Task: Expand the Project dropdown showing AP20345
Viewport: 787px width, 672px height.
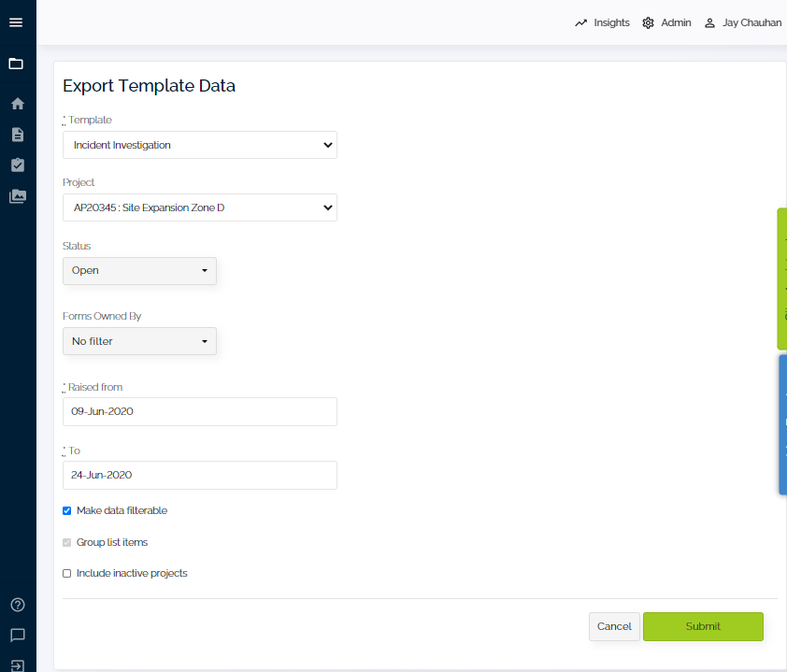Action: (x=200, y=207)
